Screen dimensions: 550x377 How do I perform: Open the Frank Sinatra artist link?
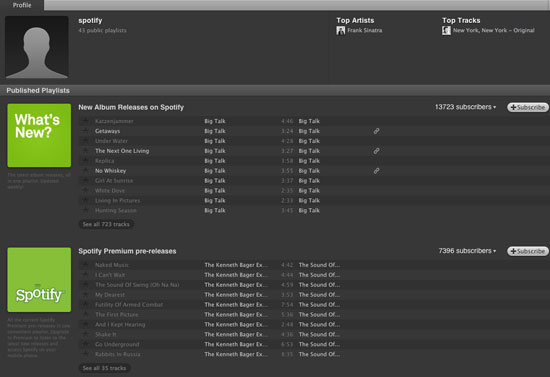(365, 31)
